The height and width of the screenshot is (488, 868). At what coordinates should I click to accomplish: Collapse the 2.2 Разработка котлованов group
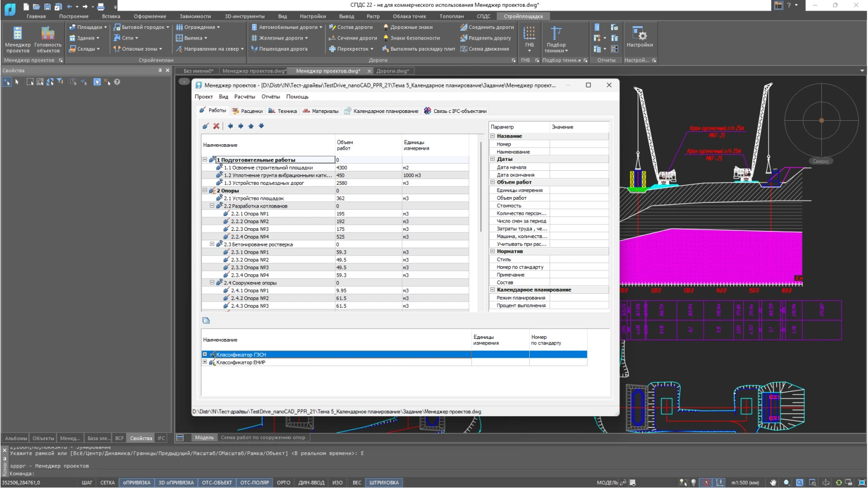[212, 206]
